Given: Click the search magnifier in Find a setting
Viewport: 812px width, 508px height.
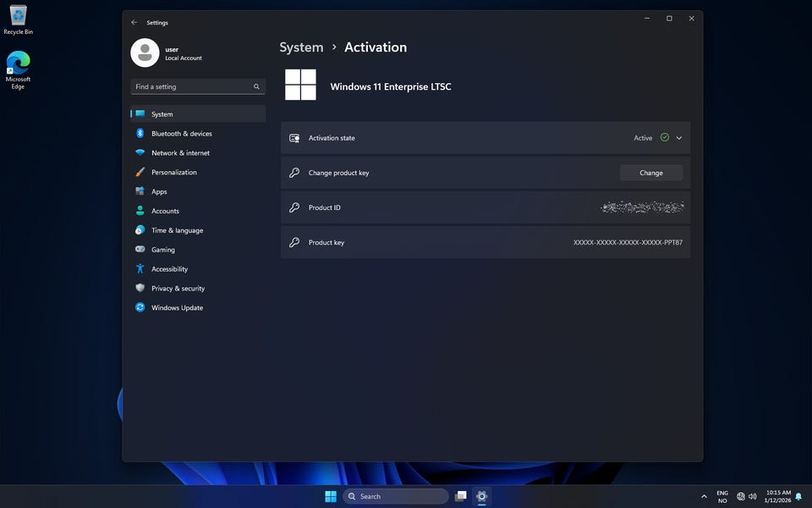Looking at the screenshot, I should [x=256, y=86].
